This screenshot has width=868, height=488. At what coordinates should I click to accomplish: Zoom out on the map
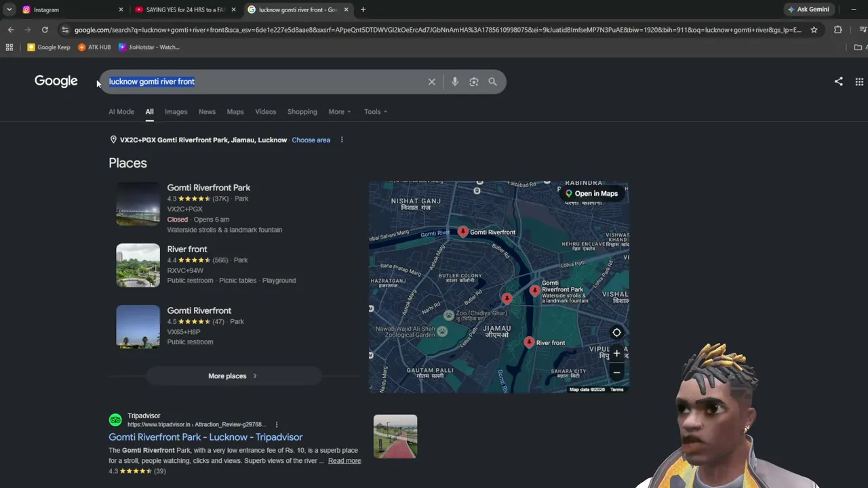pyautogui.click(x=616, y=372)
